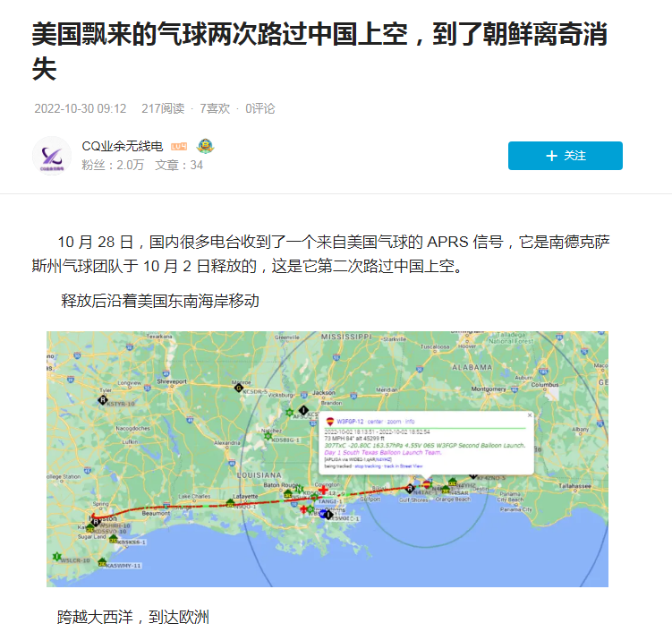The width and height of the screenshot is (672, 632).
Task: Click track in Street View link
Action: pos(404,466)
